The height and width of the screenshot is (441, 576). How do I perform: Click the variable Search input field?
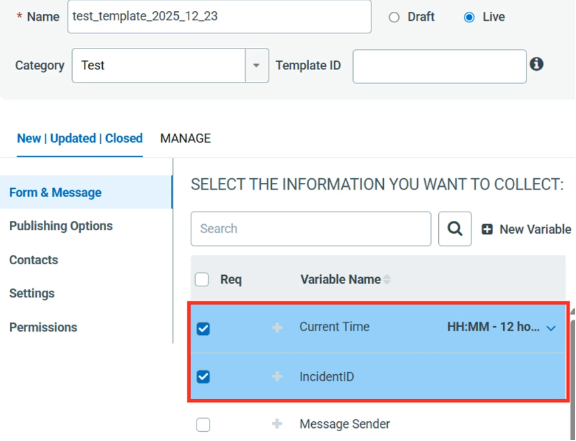[x=311, y=229]
